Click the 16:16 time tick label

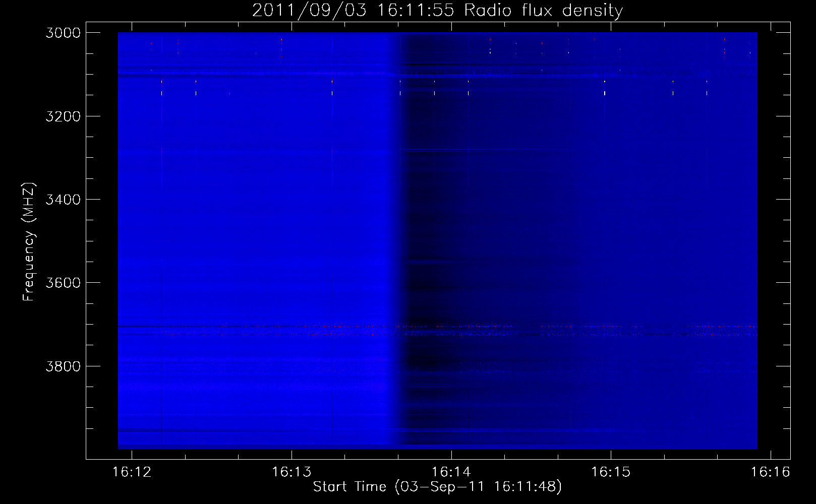771,472
